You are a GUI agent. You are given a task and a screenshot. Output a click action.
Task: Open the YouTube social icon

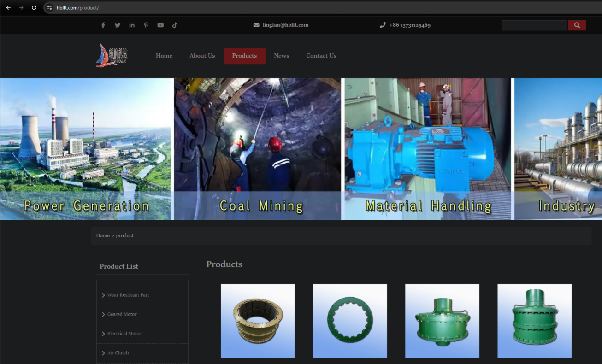(x=160, y=25)
